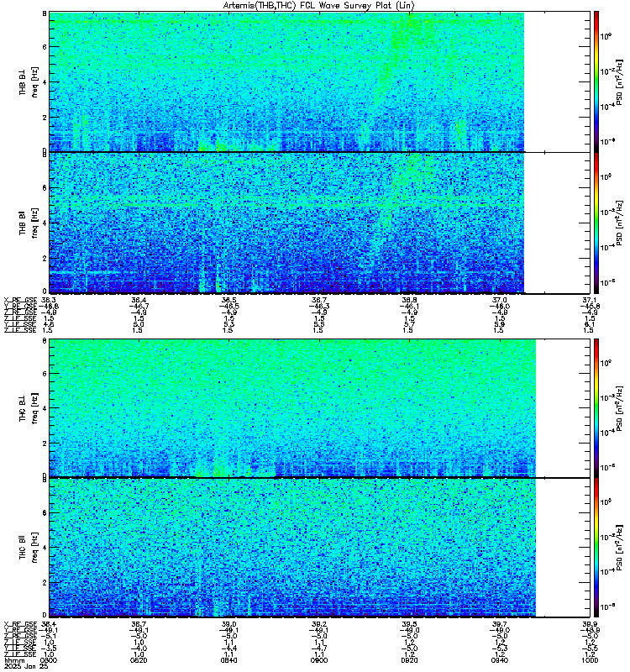The width and height of the screenshot is (630, 672).
Task: Click the PSD [nT²/Hz] label of the THC B⊥ colorbar
Action: [619, 407]
